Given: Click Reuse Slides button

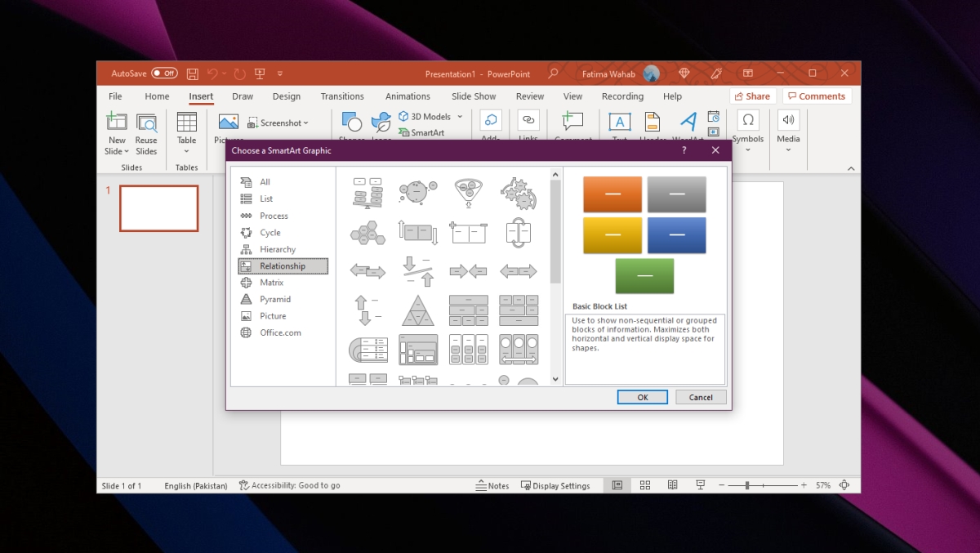Looking at the screenshot, I should click(x=146, y=133).
